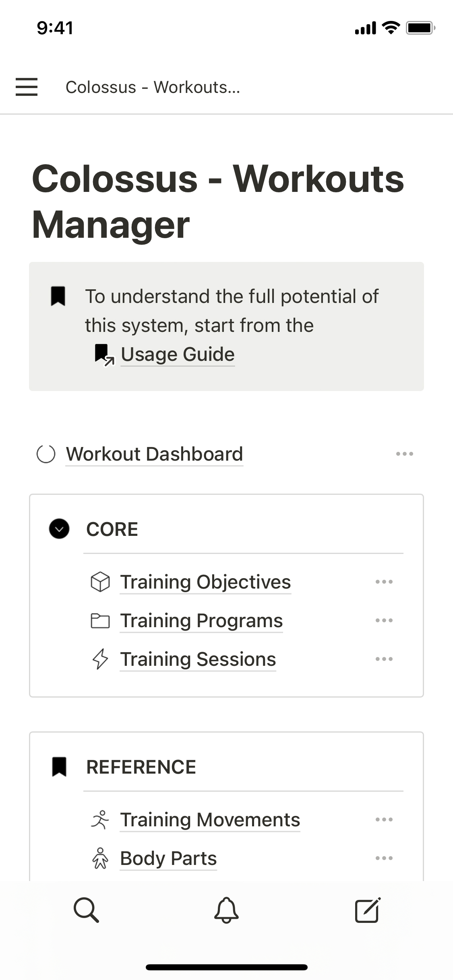
Task: Open notifications bell icon
Action: click(x=226, y=910)
